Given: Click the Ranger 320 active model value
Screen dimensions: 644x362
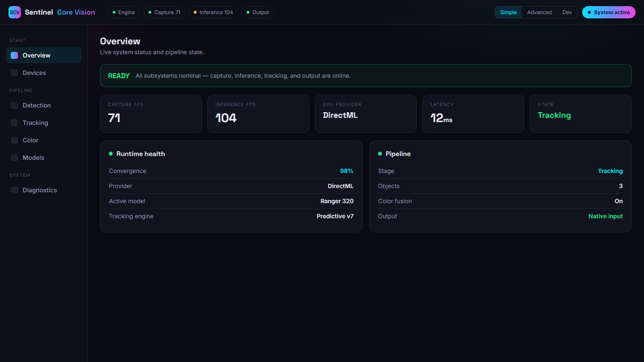Looking at the screenshot, I should (337, 201).
